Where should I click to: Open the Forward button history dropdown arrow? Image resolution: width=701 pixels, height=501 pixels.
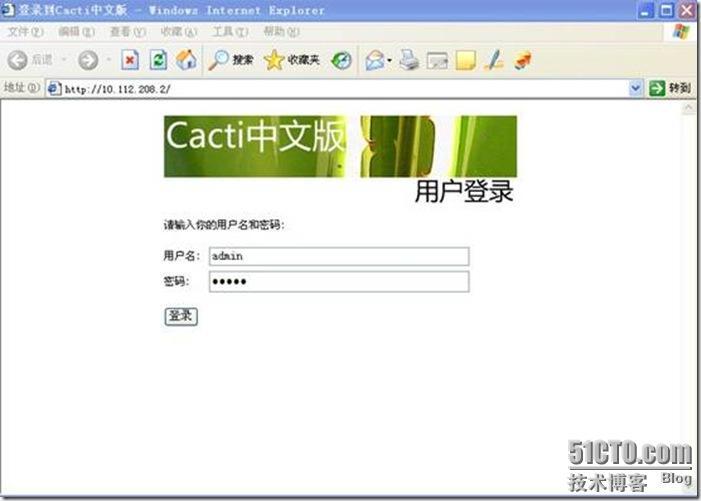pyautogui.click(x=109, y=60)
